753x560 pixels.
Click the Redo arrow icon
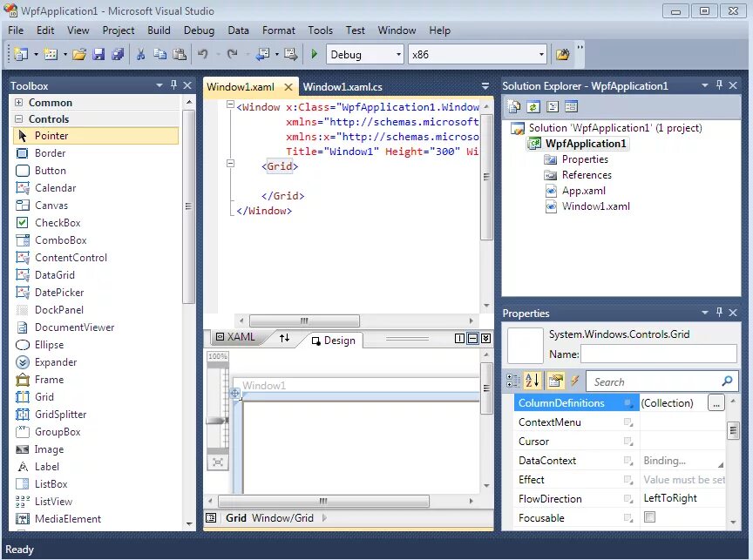click(x=233, y=54)
